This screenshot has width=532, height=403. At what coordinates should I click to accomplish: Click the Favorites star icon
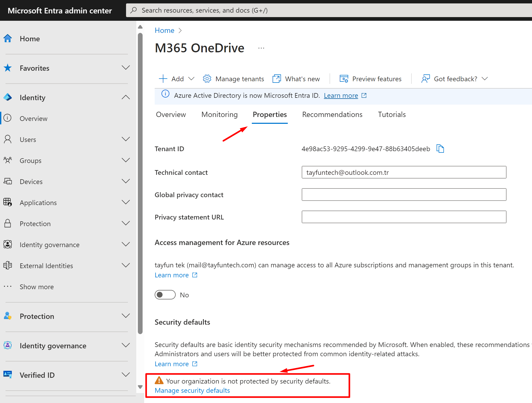pos(8,68)
